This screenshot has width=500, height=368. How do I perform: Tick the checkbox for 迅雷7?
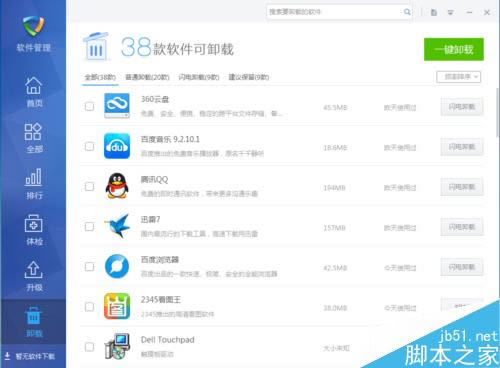(89, 227)
